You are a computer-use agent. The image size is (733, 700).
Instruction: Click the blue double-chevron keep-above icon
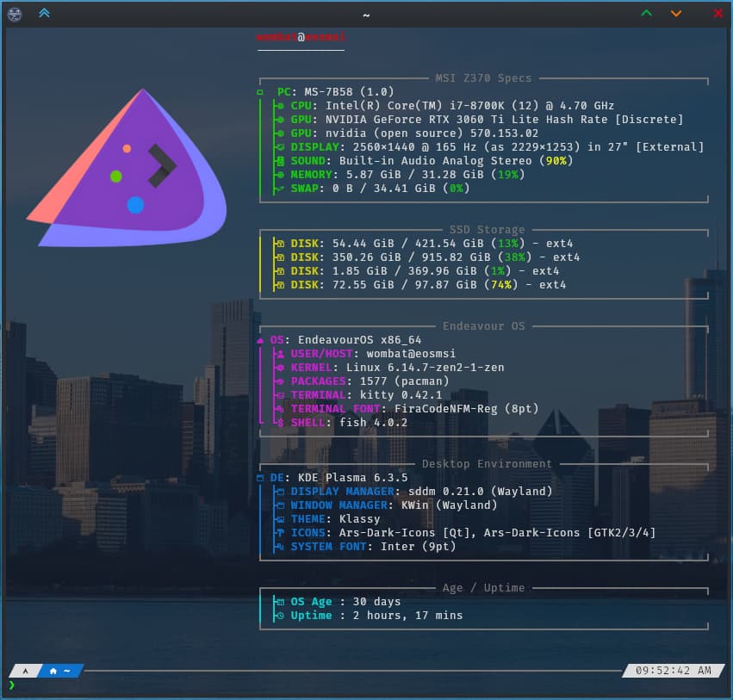point(45,13)
